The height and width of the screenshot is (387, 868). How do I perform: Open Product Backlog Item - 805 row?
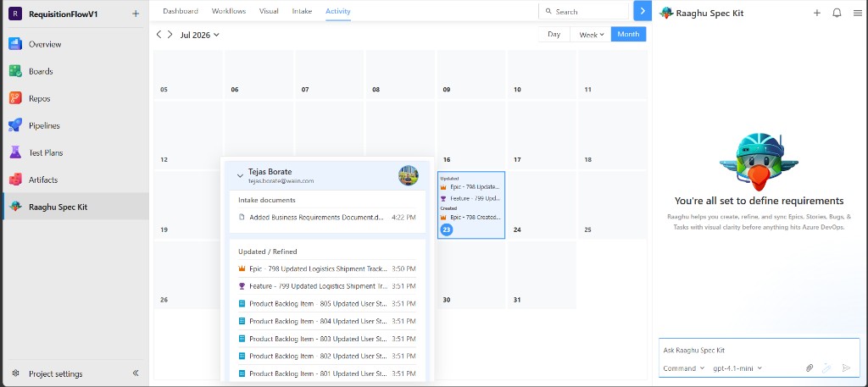click(327, 303)
